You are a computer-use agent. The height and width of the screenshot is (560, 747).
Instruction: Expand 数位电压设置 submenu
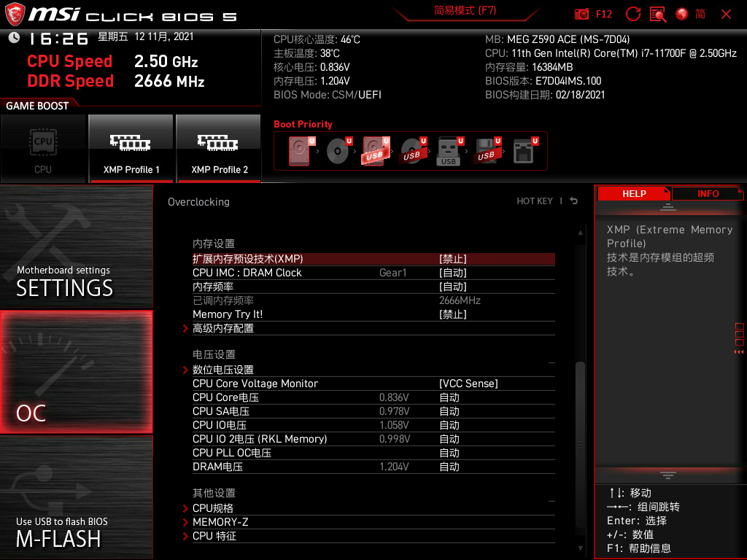tap(223, 370)
